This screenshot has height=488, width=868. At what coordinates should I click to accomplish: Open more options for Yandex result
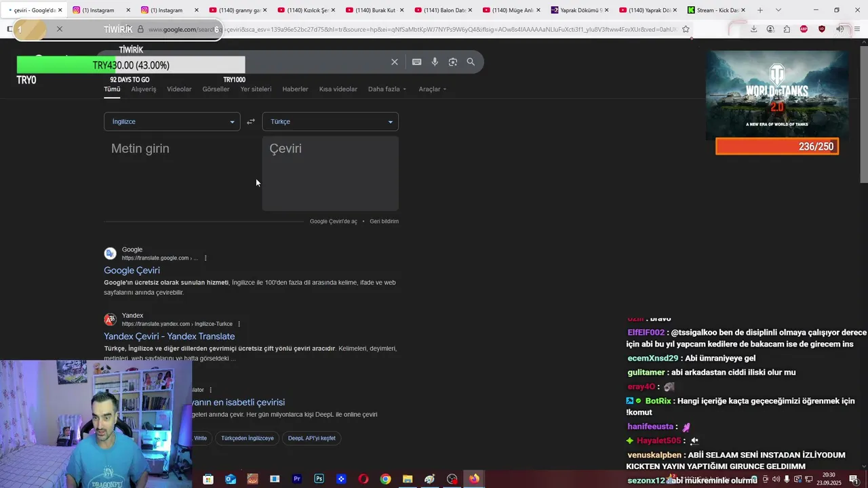[x=239, y=324]
